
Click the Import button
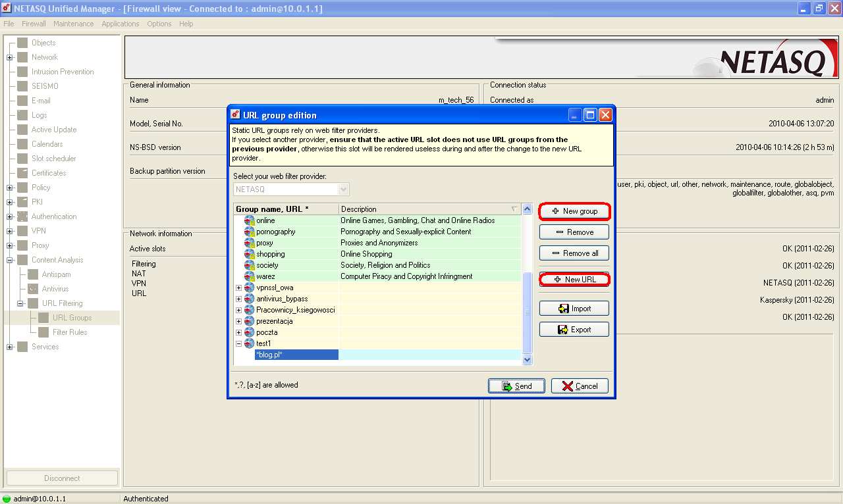pos(574,309)
